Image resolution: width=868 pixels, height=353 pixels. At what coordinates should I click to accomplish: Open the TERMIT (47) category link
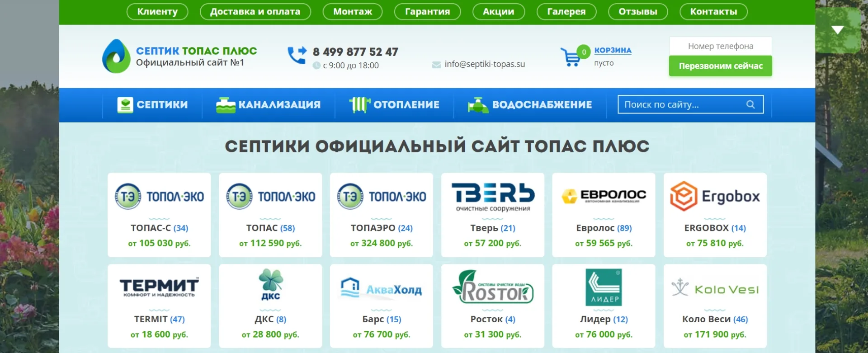point(159,320)
